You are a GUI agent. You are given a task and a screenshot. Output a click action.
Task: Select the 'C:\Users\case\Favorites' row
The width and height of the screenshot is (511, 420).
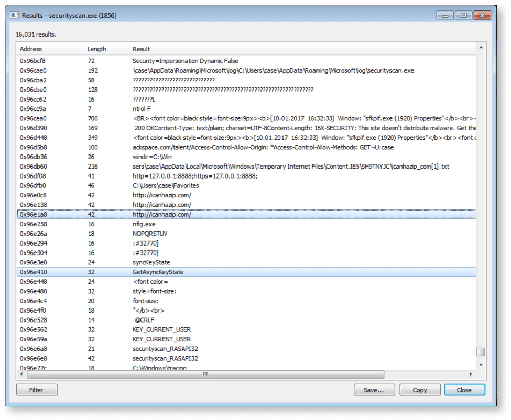[246, 185]
